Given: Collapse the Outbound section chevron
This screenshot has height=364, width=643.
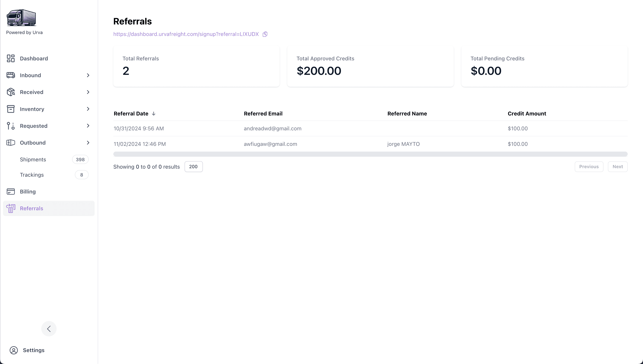Looking at the screenshot, I should pos(88,142).
